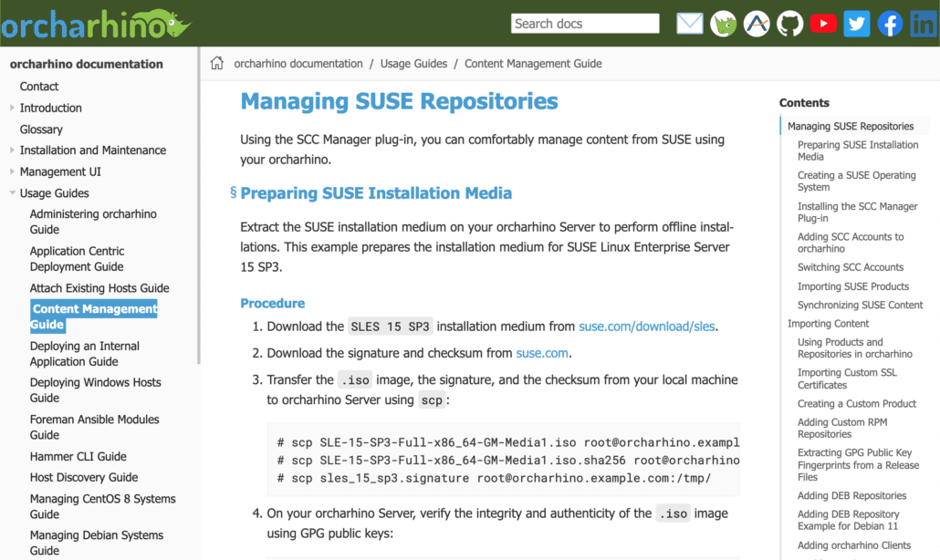Open Management UI sidebar entry
The height and width of the screenshot is (560, 940).
[x=60, y=171]
